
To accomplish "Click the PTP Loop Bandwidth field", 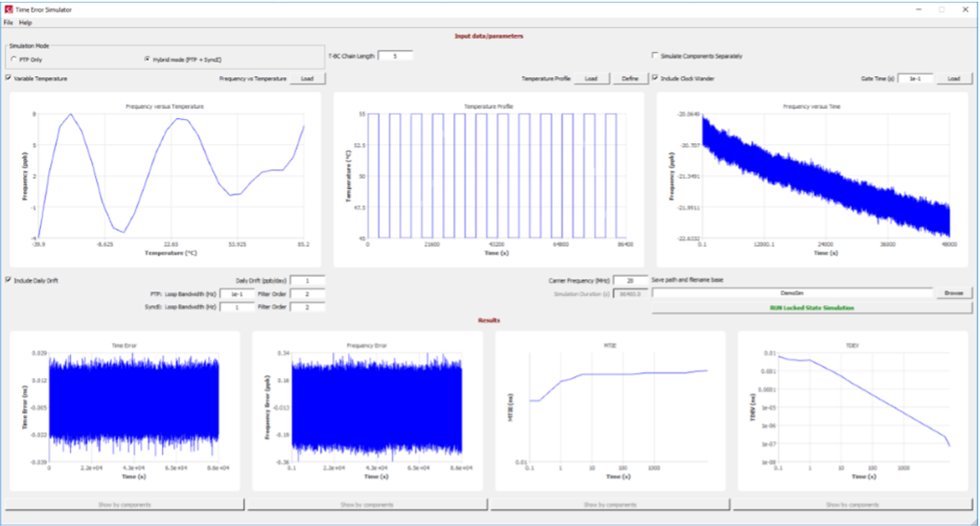I will point(237,294).
